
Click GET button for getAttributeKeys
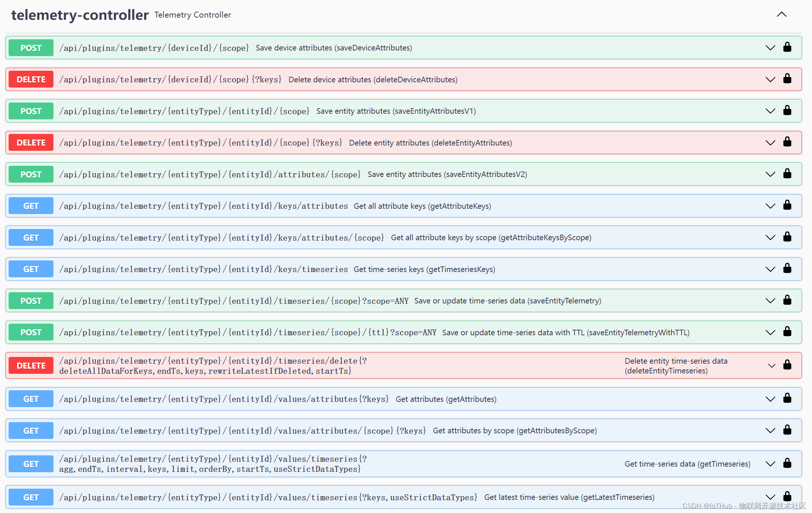click(31, 206)
